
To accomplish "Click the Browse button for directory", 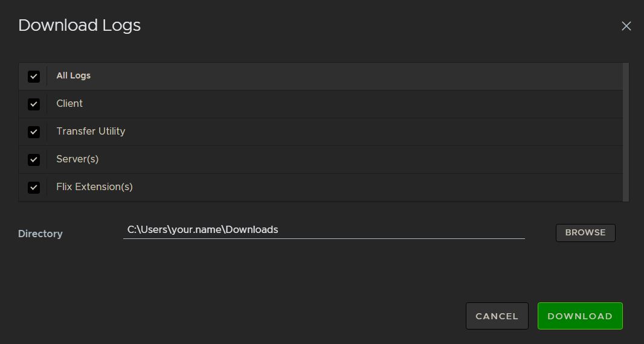I will pyautogui.click(x=585, y=232).
